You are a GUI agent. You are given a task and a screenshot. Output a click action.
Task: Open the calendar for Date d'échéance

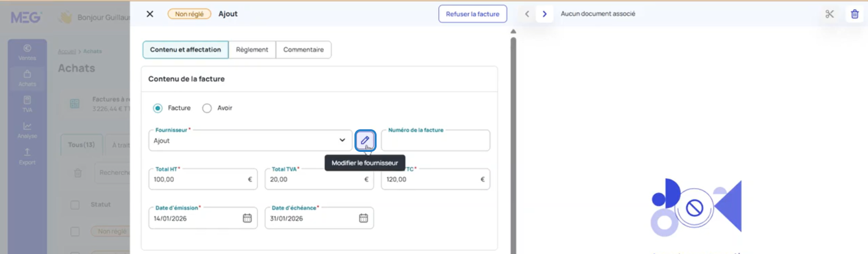point(364,218)
